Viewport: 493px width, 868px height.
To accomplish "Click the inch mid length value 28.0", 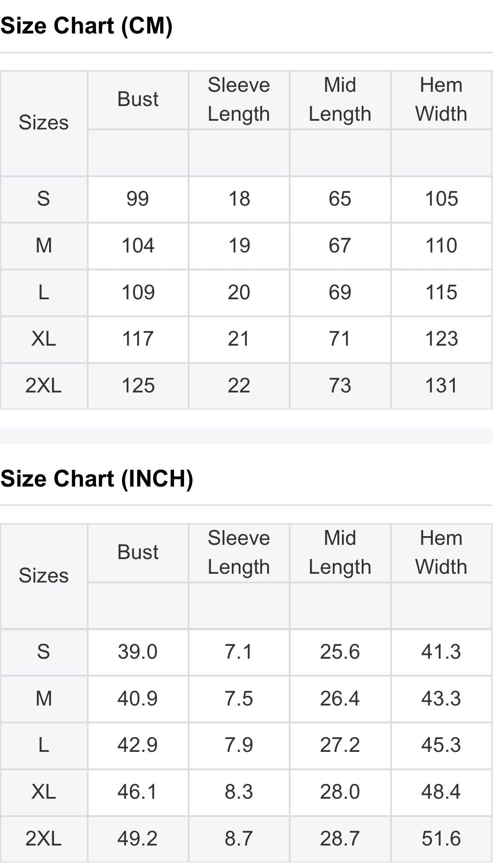I will pyautogui.click(x=340, y=792).
